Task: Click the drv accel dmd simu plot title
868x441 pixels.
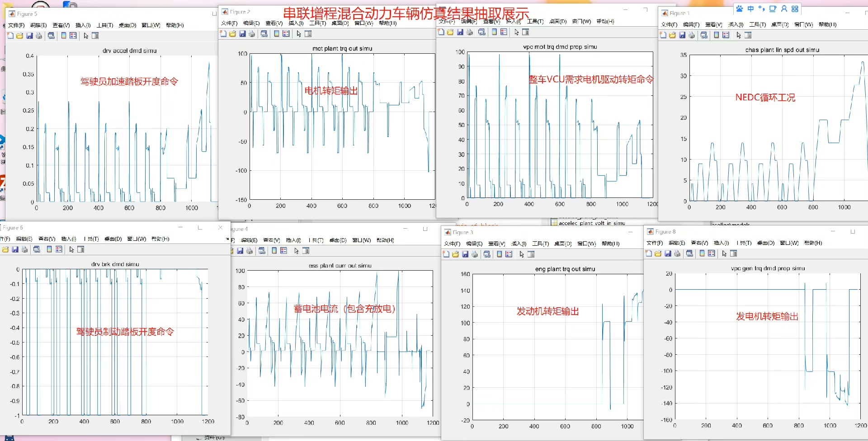Action: point(129,51)
